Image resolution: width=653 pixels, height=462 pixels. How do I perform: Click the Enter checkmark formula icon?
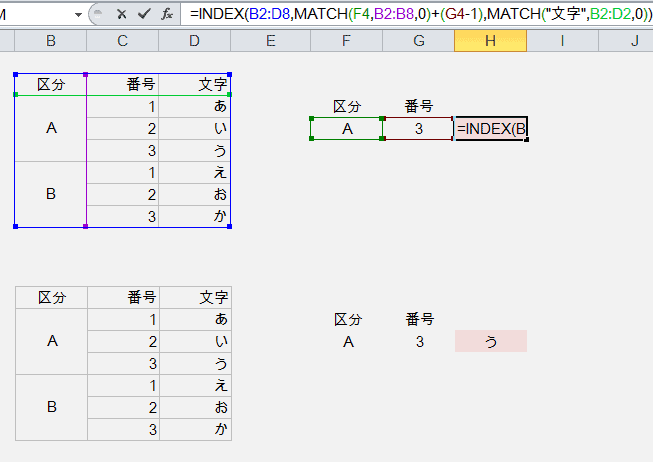pos(144,15)
